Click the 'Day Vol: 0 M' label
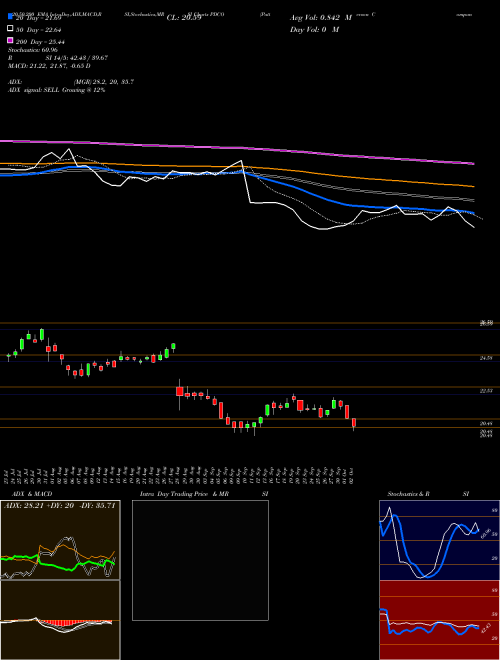500x660 pixels. pyautogui.click(x=314, y=29)
